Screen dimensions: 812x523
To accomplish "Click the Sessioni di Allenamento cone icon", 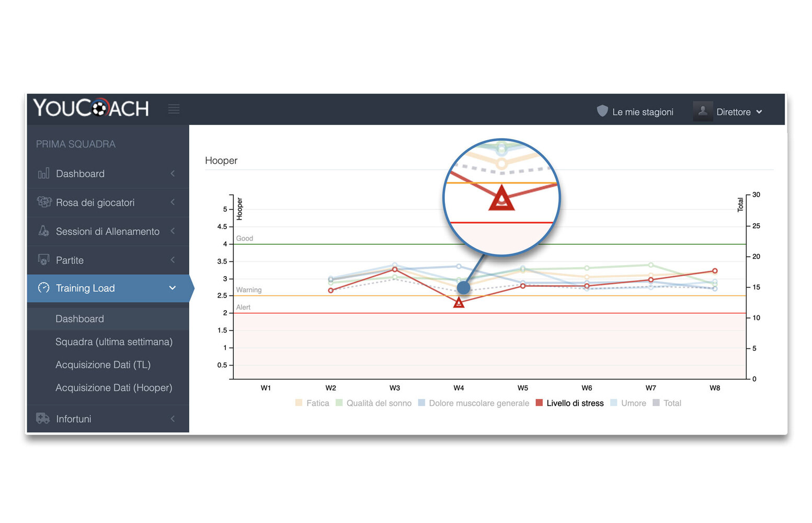I will (44, 231).
